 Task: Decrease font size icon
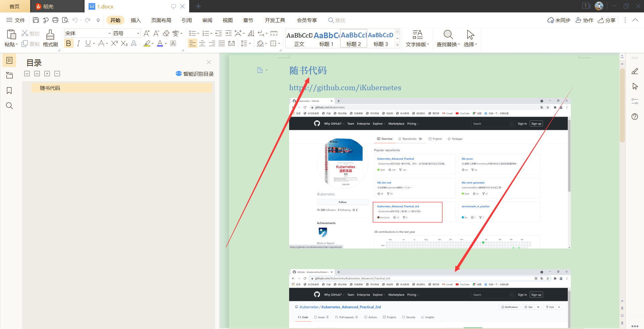click(x=156, y=33)
